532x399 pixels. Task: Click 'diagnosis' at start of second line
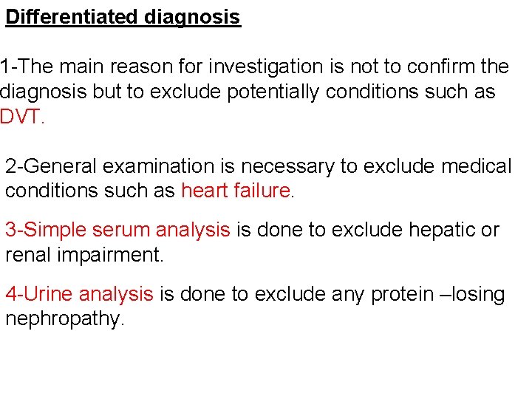tap(43, 92)
